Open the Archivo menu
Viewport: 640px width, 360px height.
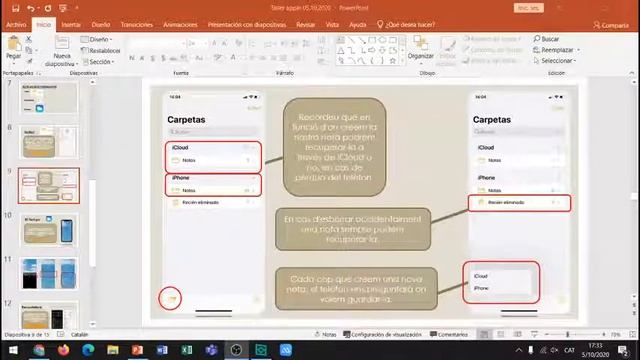tap(16, 24)
